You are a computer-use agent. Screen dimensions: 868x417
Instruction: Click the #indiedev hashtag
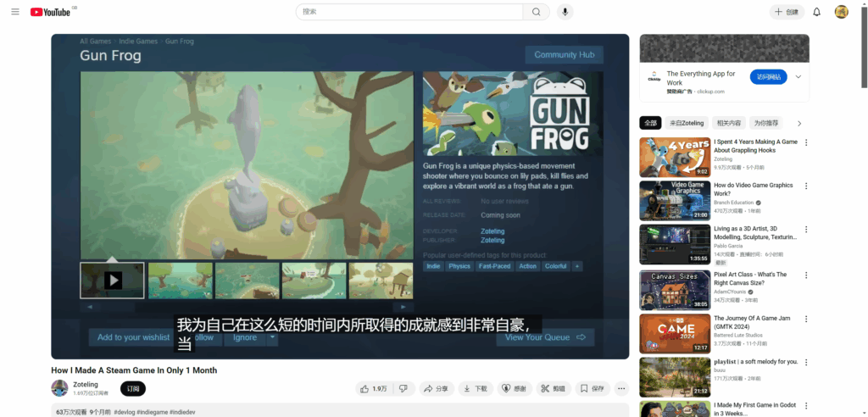coord(182,413)
